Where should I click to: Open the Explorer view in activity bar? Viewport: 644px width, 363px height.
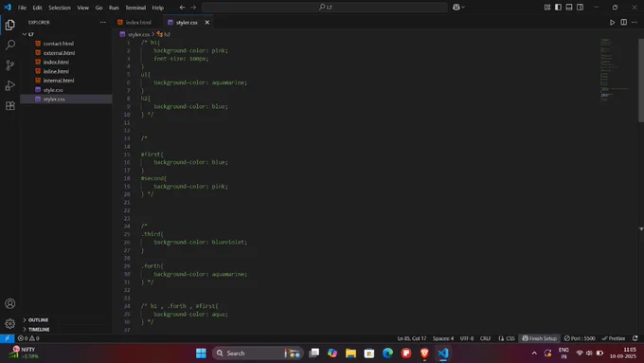(x=9, y=25)
